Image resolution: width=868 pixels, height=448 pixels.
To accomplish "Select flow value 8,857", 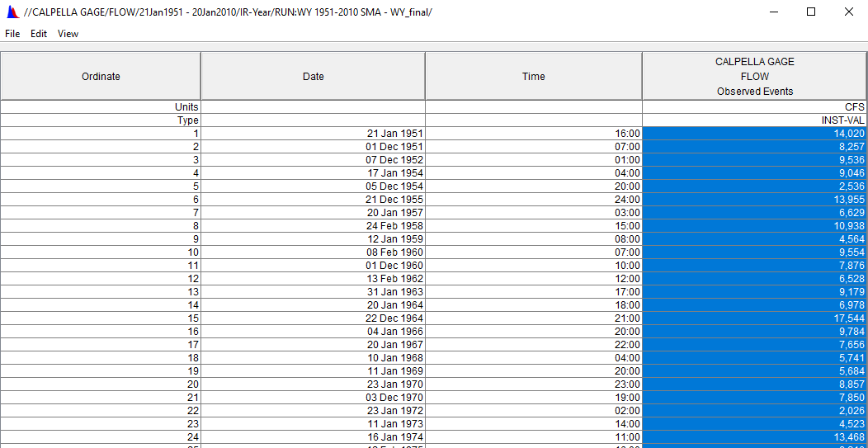I will click(754, 384).
